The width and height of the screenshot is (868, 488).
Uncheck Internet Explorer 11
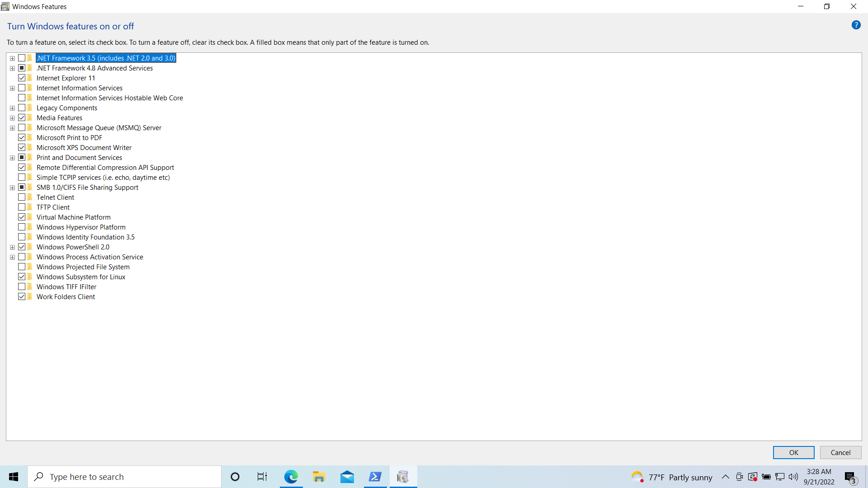click(22, 78)
